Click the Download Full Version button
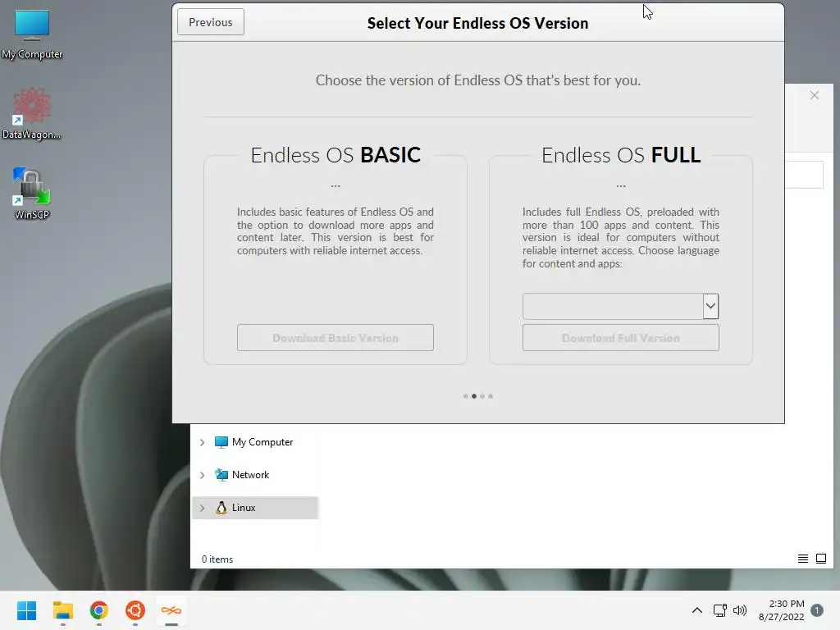Viewport: 840px width, 630px height. [620, 337]
